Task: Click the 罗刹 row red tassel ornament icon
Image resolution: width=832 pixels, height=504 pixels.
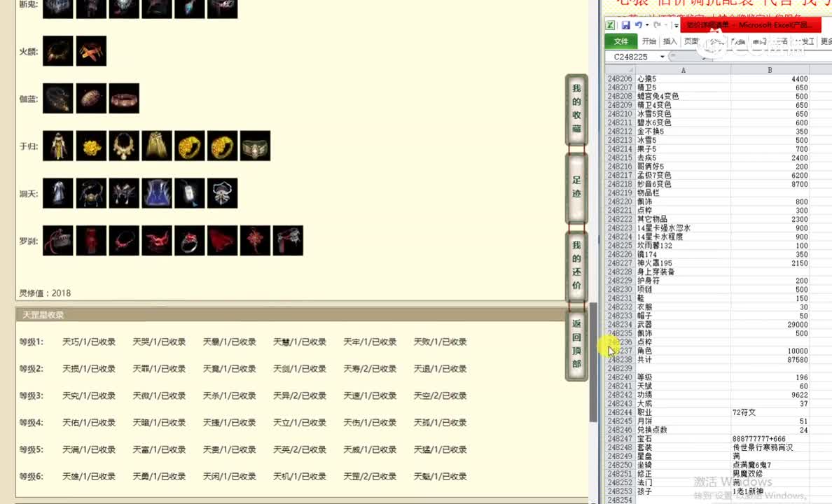Action: [x=255, y=240]
